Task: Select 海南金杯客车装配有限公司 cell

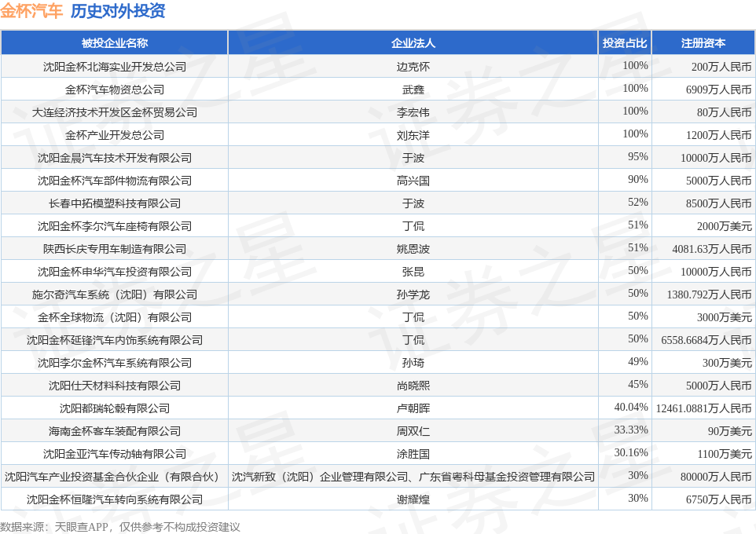Action: [114, 431]
